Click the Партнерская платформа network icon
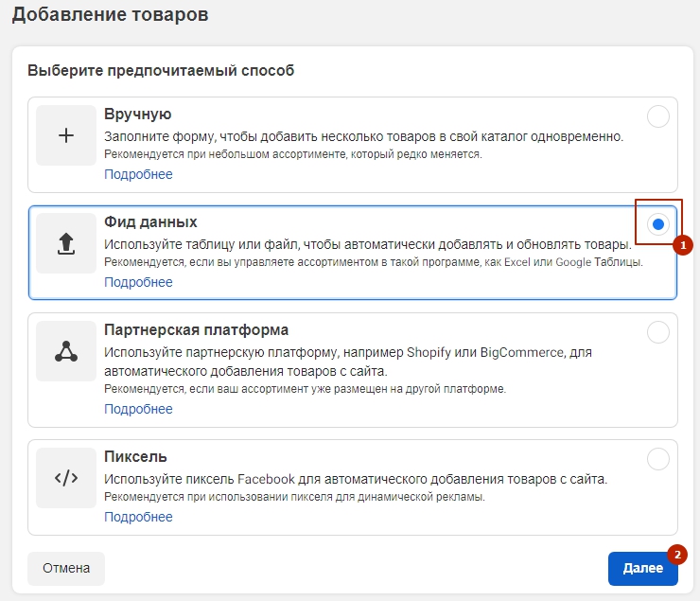This screenshot has height=601, width=700. [66, 351]
